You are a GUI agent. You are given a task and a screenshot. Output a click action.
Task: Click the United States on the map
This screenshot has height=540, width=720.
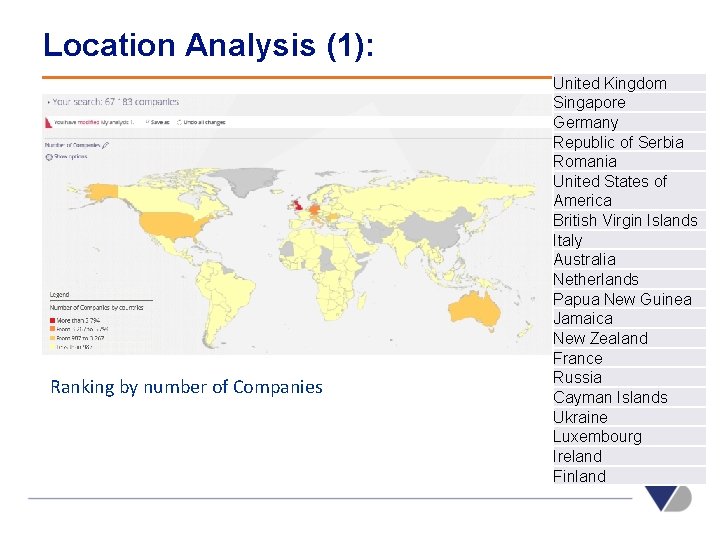[171, 226]
